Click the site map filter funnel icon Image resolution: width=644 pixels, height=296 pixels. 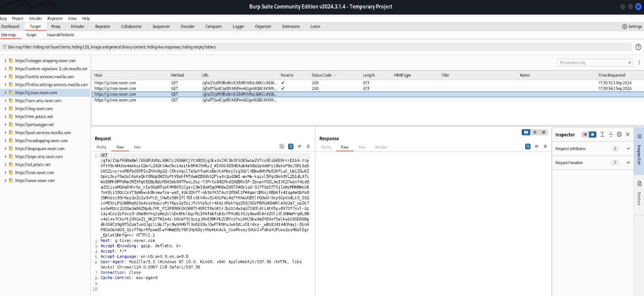pyautogui.click(x=4, y=47)
